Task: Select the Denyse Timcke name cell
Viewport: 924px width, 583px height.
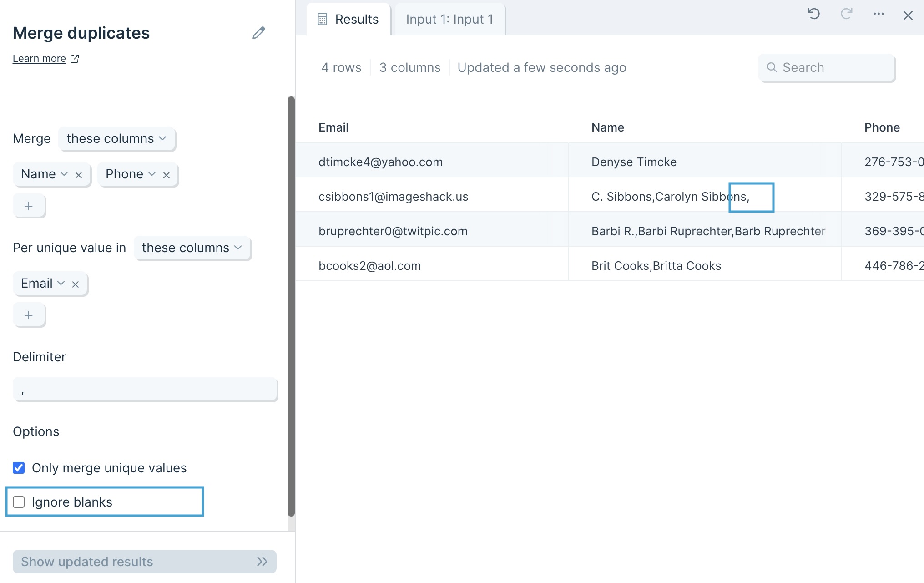Action: (705, 160)
